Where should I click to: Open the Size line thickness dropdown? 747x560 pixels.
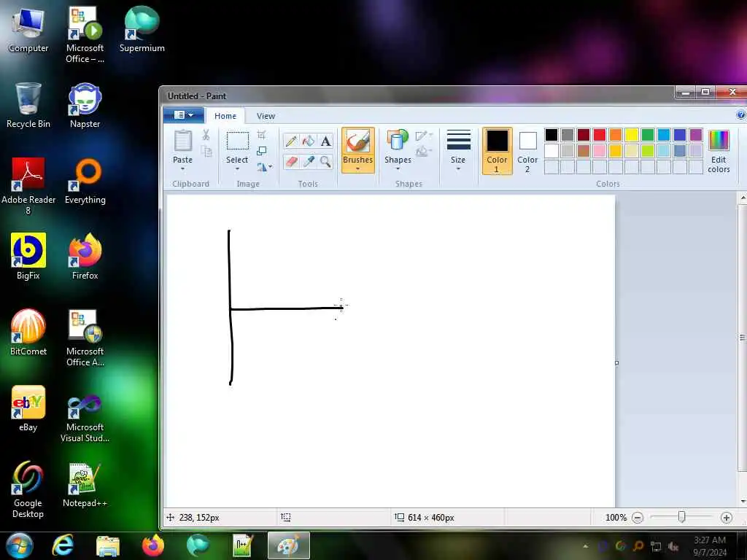coord(458,150)
